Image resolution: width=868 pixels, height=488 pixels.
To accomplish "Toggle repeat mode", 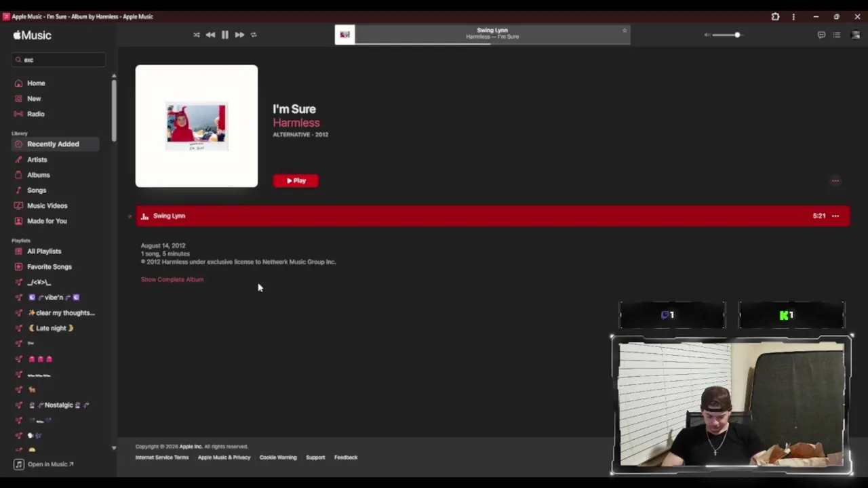I will coord(254,35).
